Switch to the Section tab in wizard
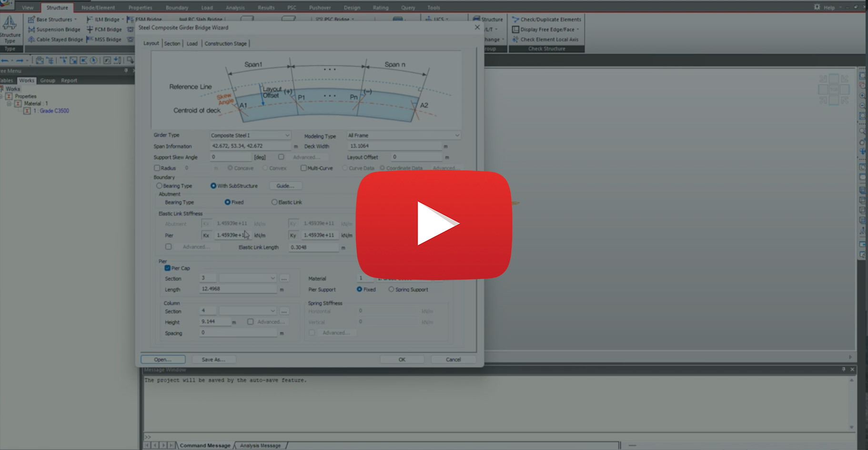868x450 pixels. click(x=172, y=43)
